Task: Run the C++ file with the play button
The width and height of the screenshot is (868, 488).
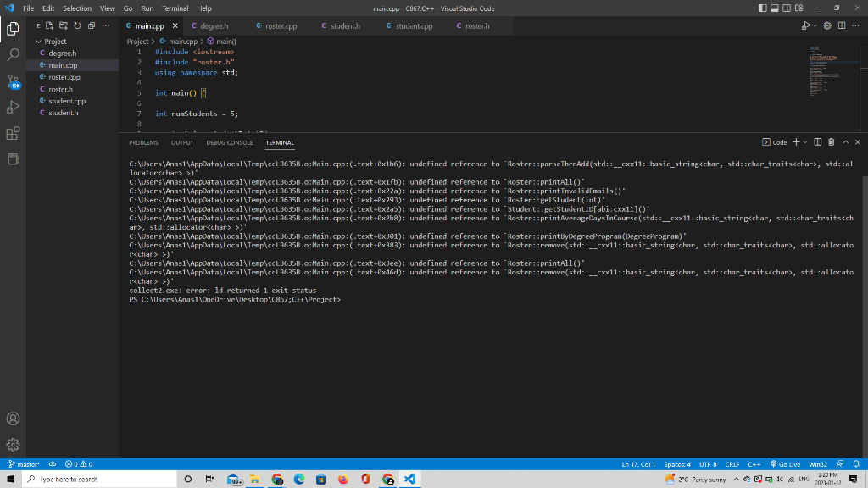Action: 805,25
